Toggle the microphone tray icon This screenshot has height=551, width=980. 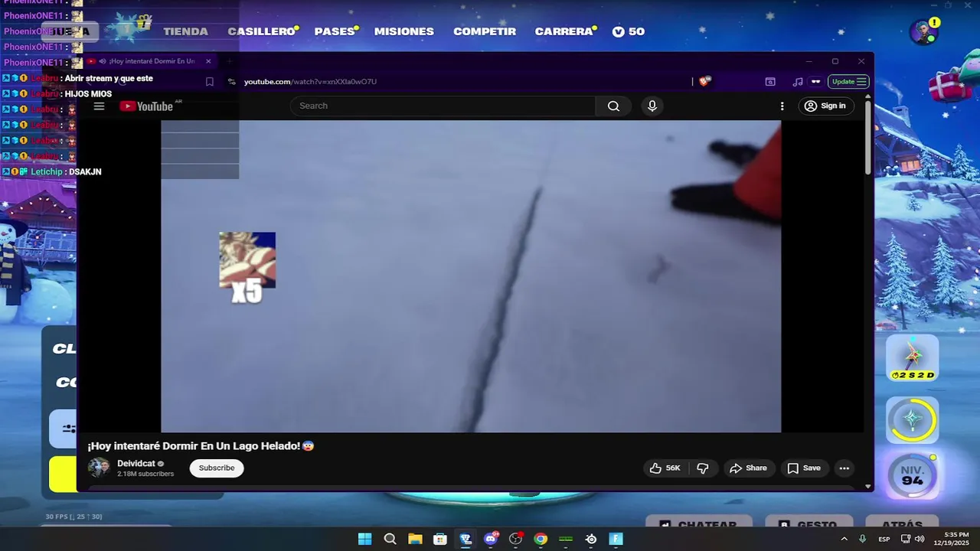(863, 539)
